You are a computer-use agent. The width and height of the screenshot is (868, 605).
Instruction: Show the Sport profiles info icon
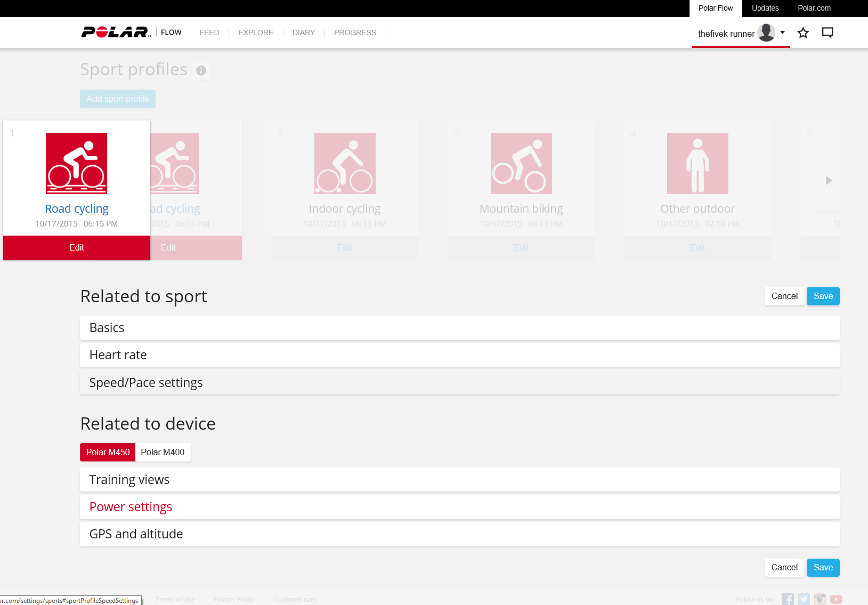(201, 70)
